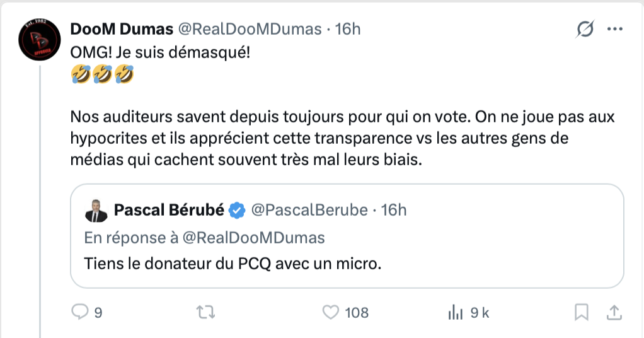Click the Grok explain icon
This screenshot has width=644, height=338.
tap(585, 29)
